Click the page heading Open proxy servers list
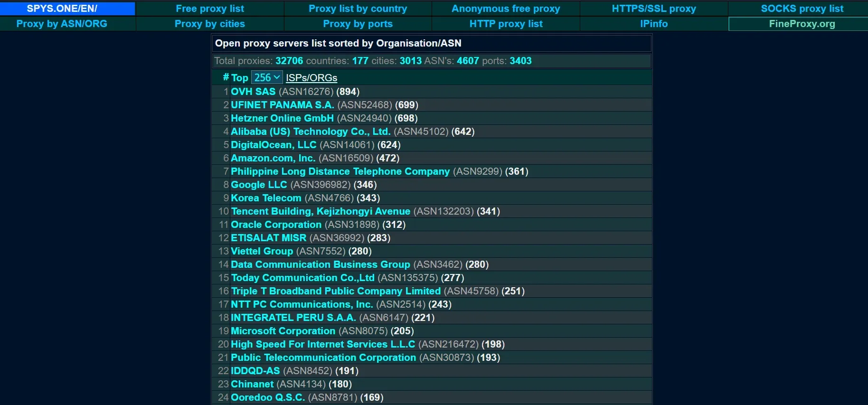 point(338,43)
